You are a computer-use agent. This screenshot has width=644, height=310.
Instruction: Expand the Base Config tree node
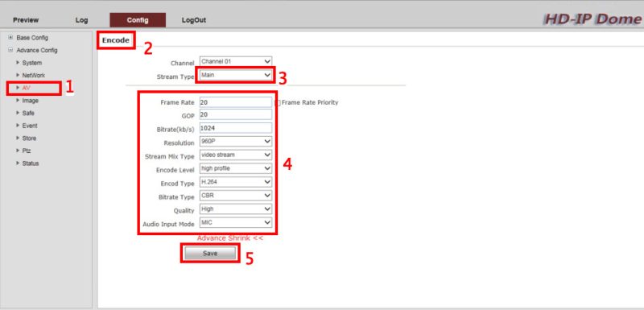(x=10, y=37)
